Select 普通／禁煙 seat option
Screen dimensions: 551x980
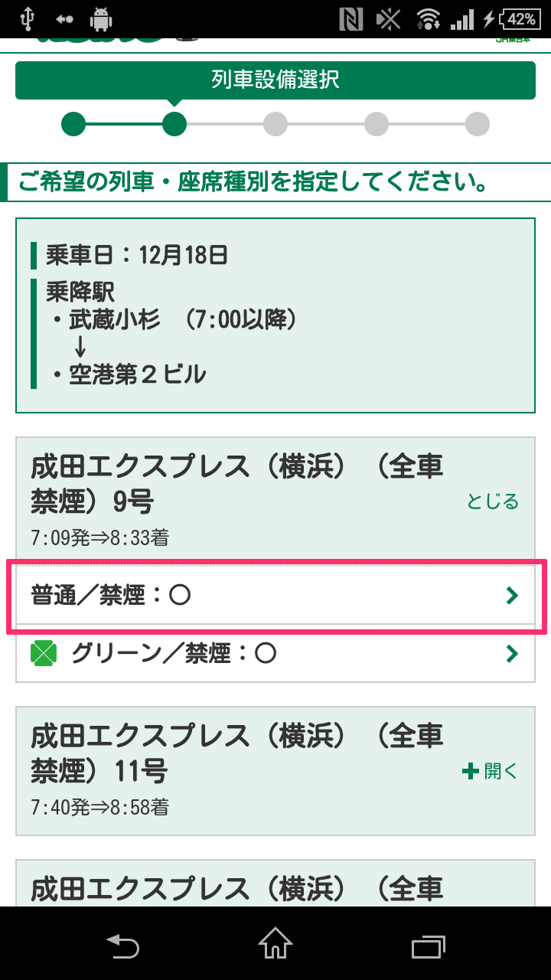275,596
